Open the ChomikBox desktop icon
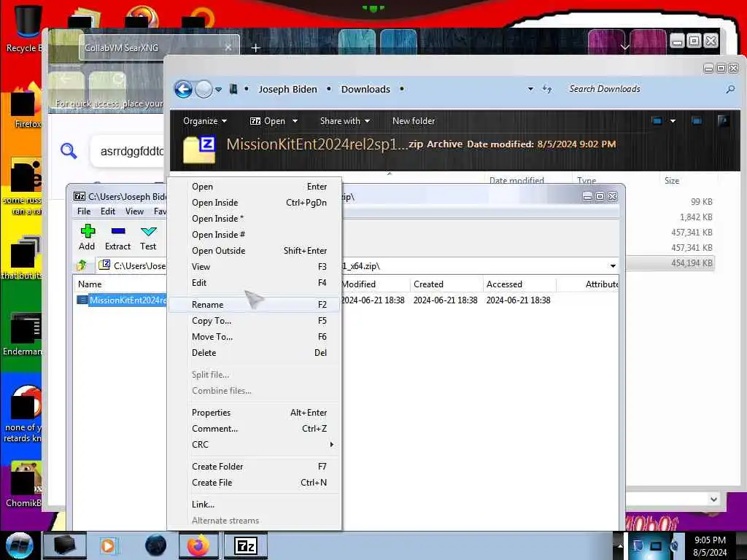This screenshot has height=560, width=747. tap(24, 484)
